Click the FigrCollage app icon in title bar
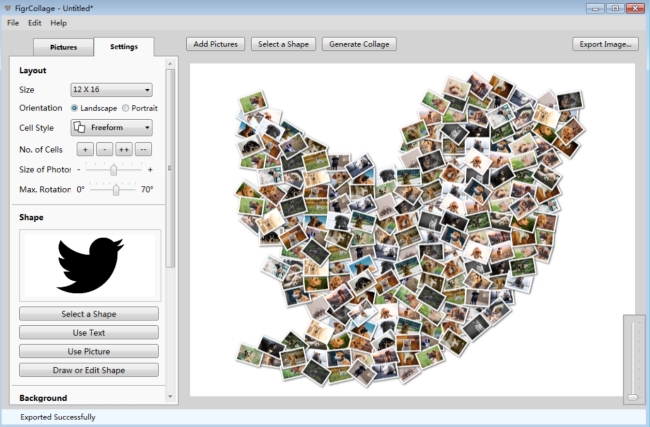Screen dimensions: 650x427 8,7
